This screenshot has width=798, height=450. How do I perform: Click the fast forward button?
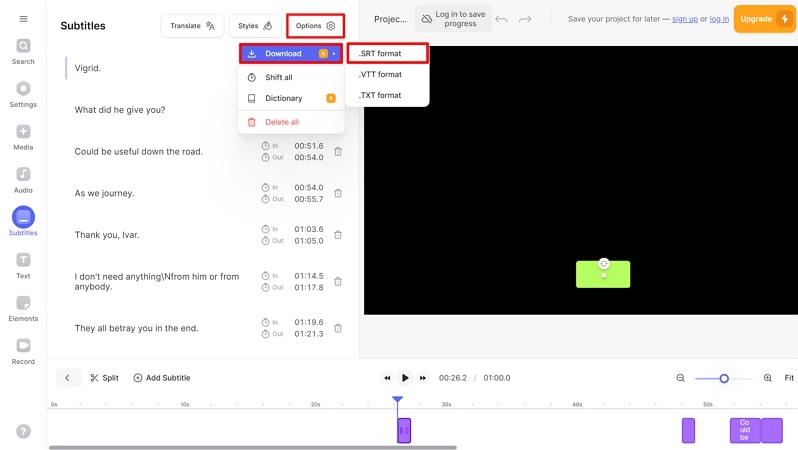[422, 378]
